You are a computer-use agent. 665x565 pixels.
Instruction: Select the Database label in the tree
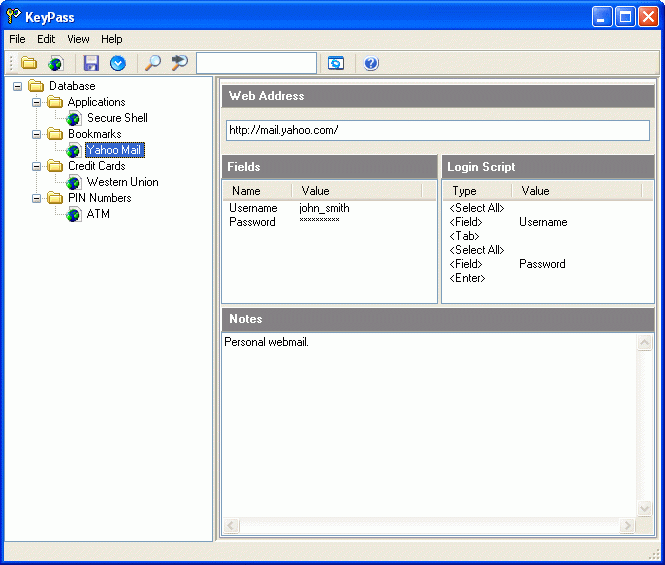pos(72,86)
